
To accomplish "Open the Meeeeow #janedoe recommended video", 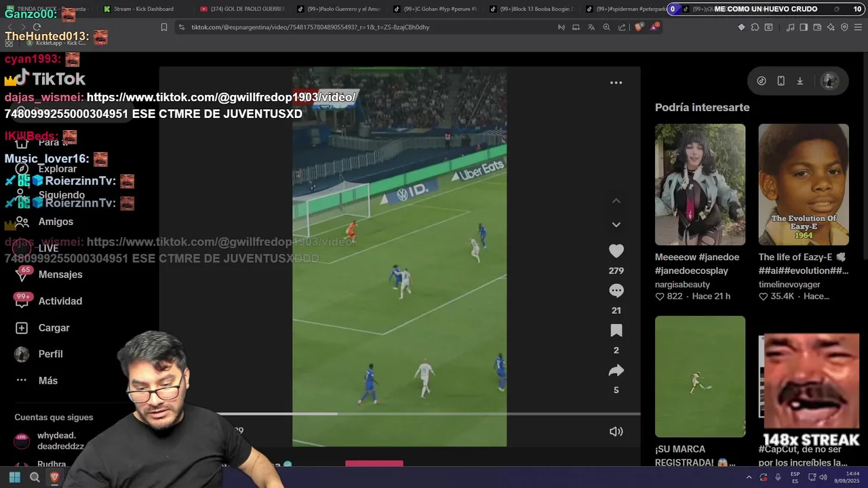I will coord(700,184).
